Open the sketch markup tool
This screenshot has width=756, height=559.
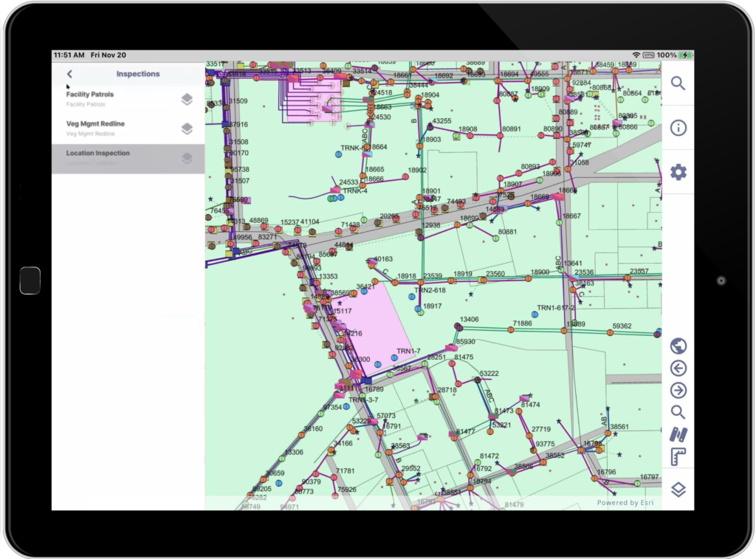coord(678,434)
